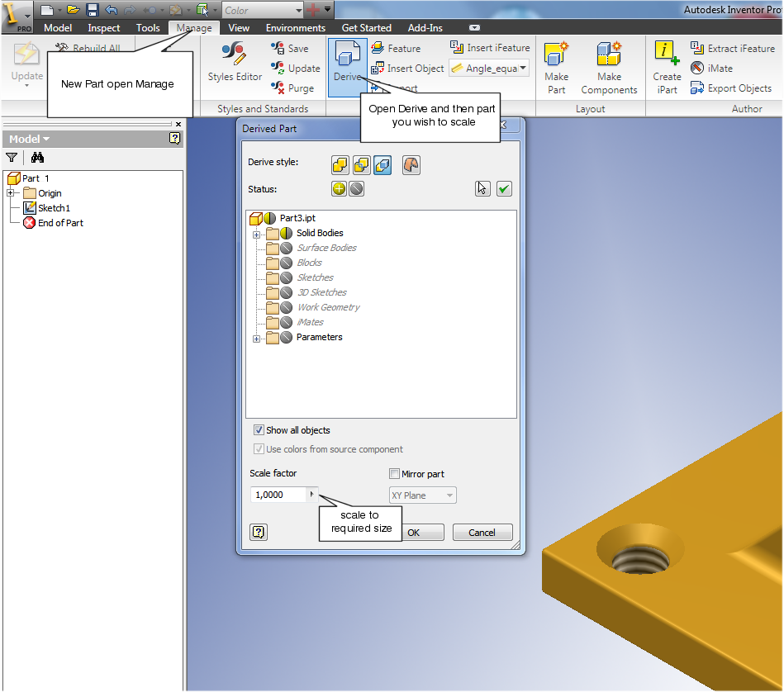The width and height of the screenshot is (784, 692).
Task: Purge unused styles
Action: click(x=292, y=88)
